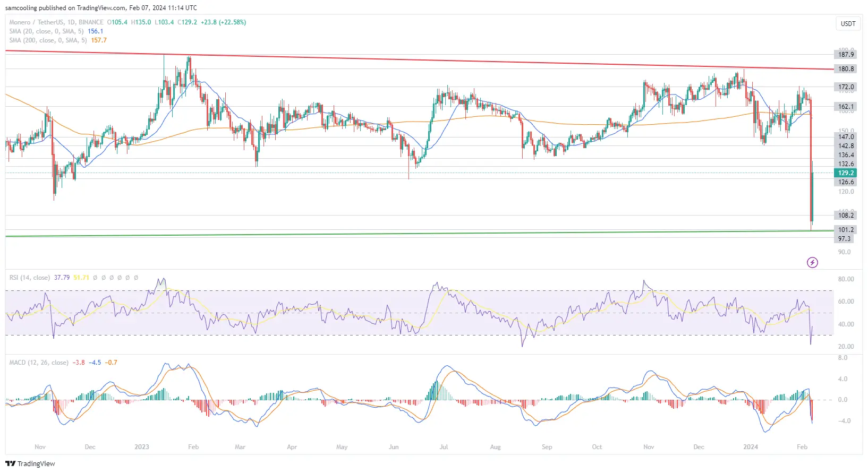This screenshot has width=868, height=473.
Task: Click the Mar label on time axis
Action: (240, 447)
